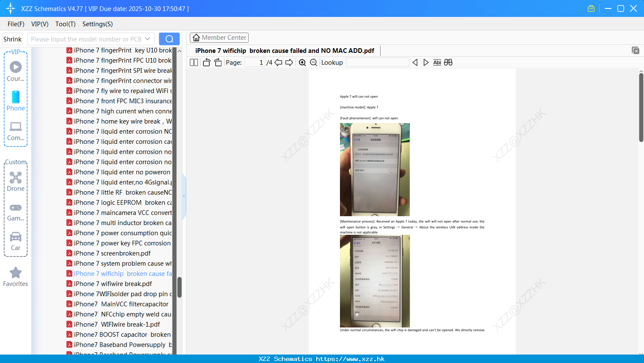Click the XZZ app logo icon

click(11, 8)
